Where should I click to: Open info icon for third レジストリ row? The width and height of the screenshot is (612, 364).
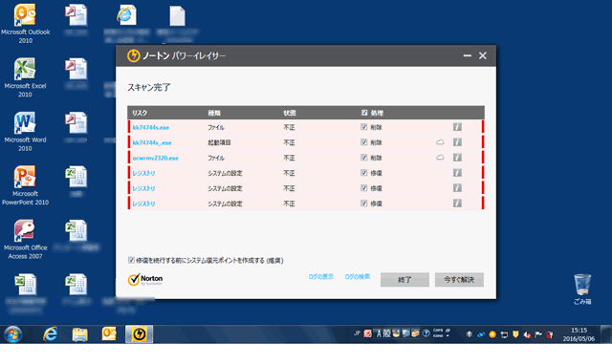[457, 203]
